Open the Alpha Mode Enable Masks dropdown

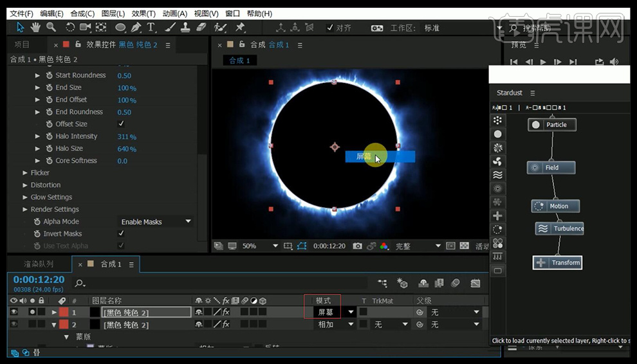[156, 222]
